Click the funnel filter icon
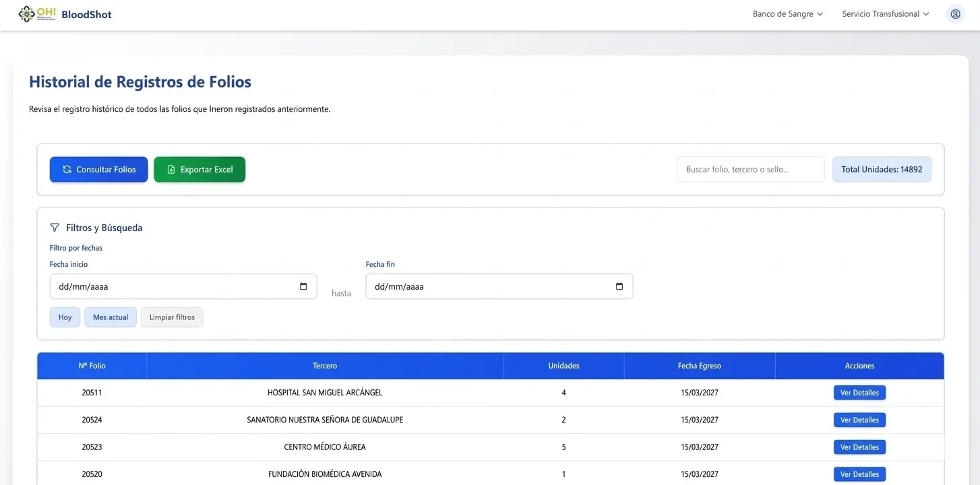This screenshot has height=485, width=980. tap(55, 228)
